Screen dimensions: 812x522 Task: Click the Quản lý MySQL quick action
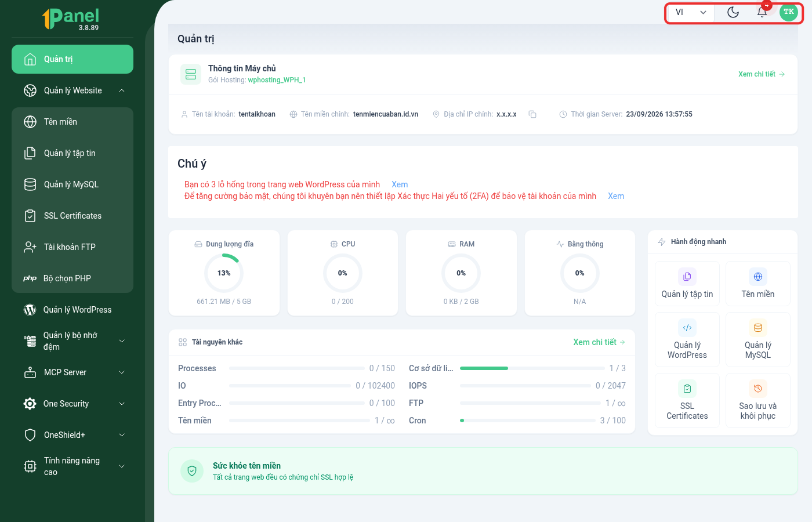pyautogui.click(x=758, y=339)
